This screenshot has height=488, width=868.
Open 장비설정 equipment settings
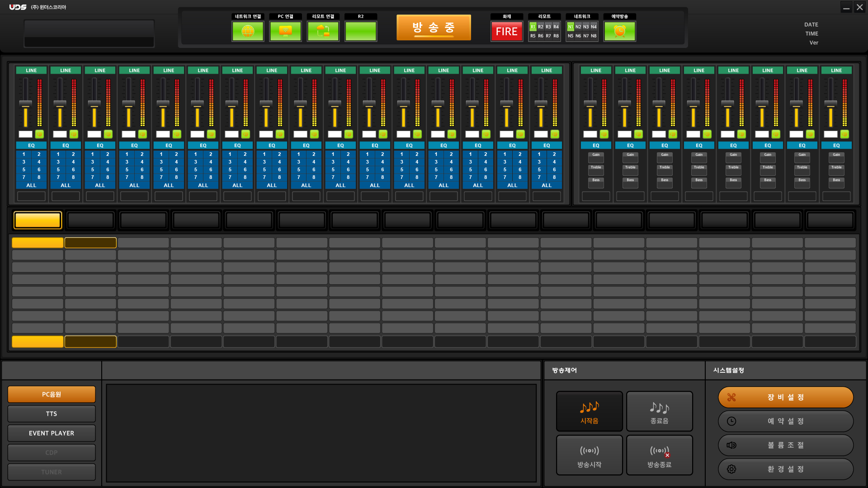[786, 397]
